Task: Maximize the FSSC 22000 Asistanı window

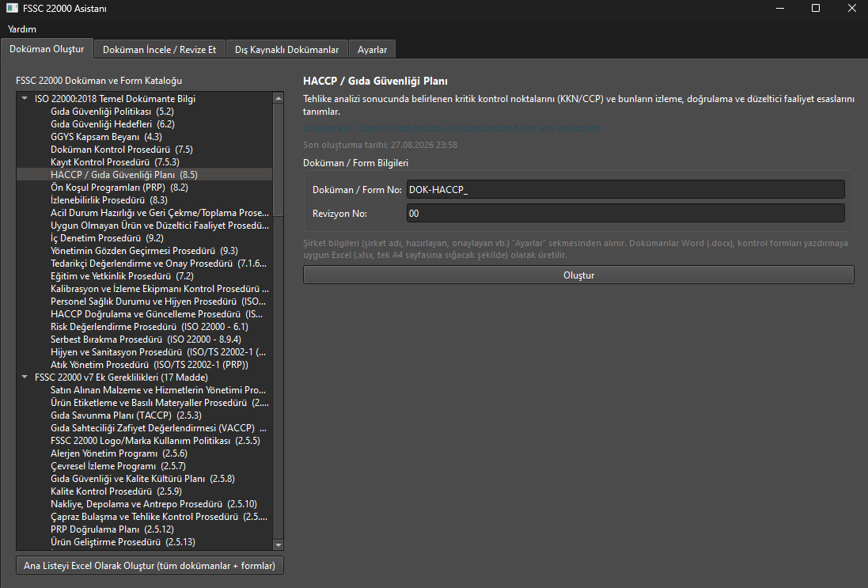Action: point(816,8)
